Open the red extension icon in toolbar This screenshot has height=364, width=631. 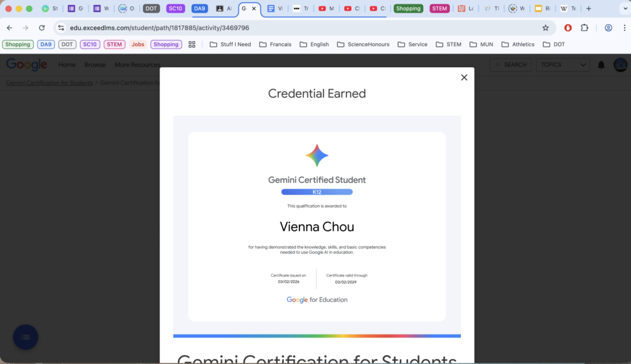coord(568,28)
